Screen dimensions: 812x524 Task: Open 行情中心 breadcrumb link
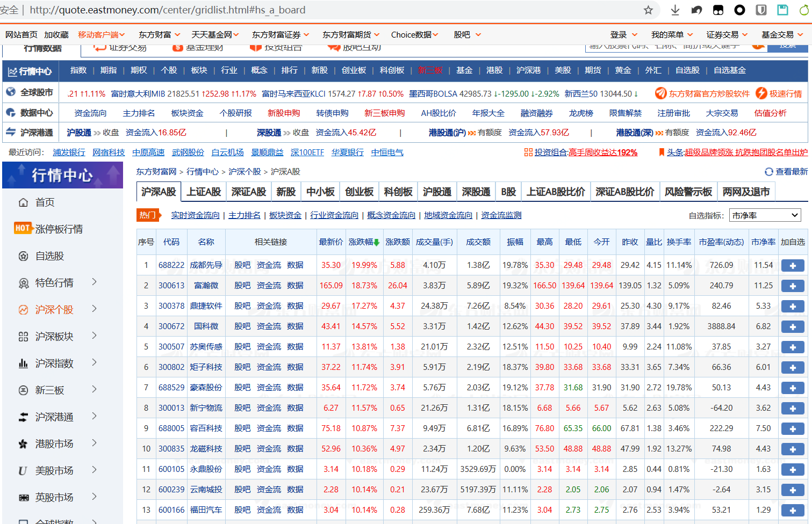(x=203, y=172)
